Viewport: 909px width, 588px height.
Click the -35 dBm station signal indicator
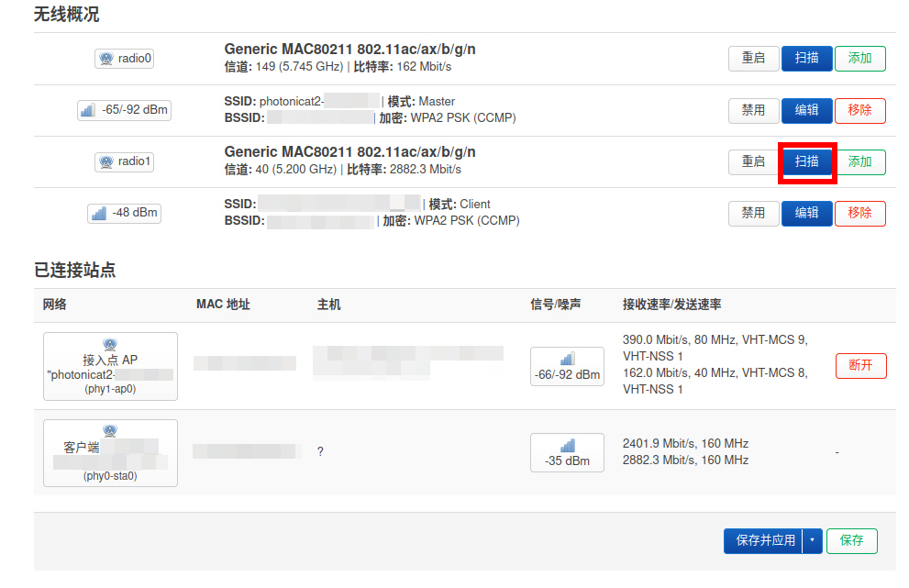(x=567, y=452)
